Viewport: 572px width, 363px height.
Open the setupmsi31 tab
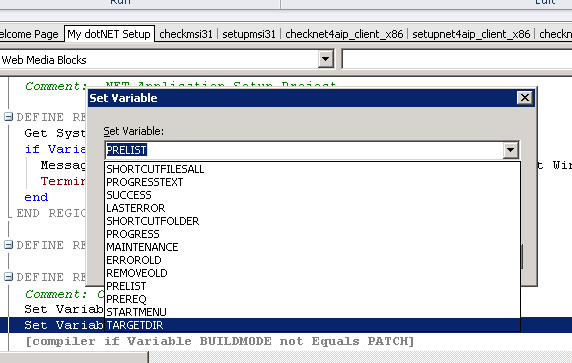(249, 34)
